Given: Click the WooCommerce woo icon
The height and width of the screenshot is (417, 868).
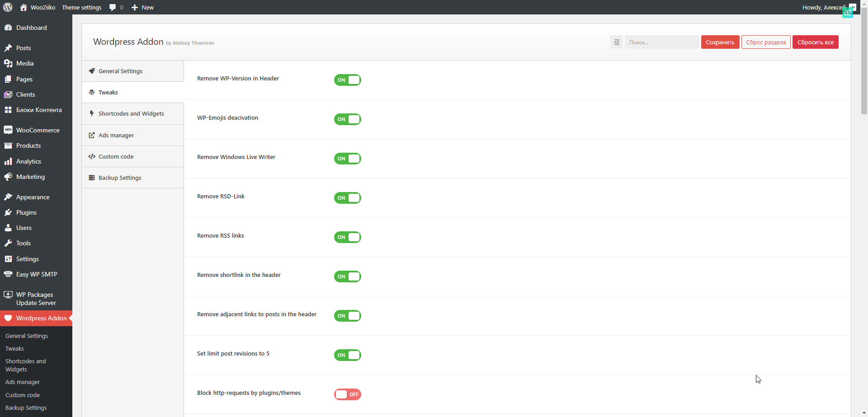Looking at the screenshot, I should pyautogui.click(x=8, y=130).
